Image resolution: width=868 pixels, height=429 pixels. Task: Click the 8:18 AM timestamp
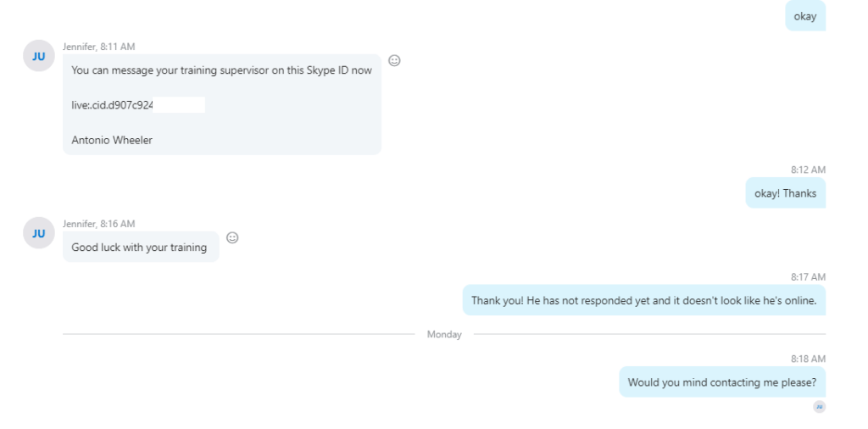[808, 359]
